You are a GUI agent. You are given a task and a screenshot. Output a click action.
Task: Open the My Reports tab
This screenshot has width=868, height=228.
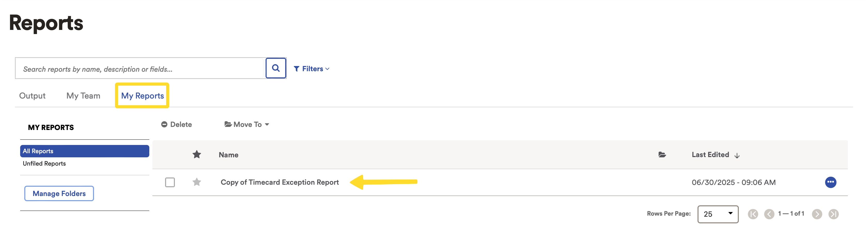pyautogui.click(x=142, y=95)
